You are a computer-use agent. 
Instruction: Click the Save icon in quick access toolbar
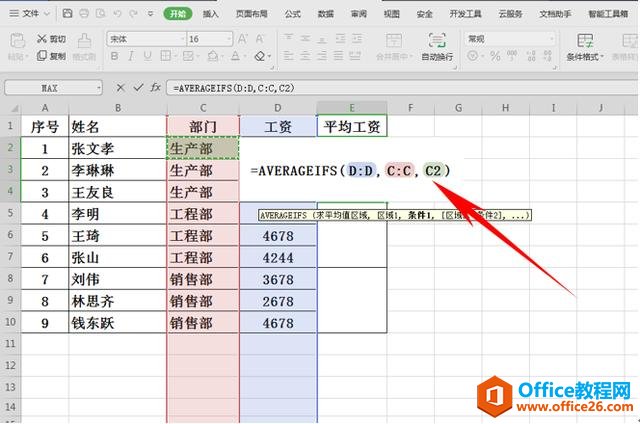(x=67, y=13)
